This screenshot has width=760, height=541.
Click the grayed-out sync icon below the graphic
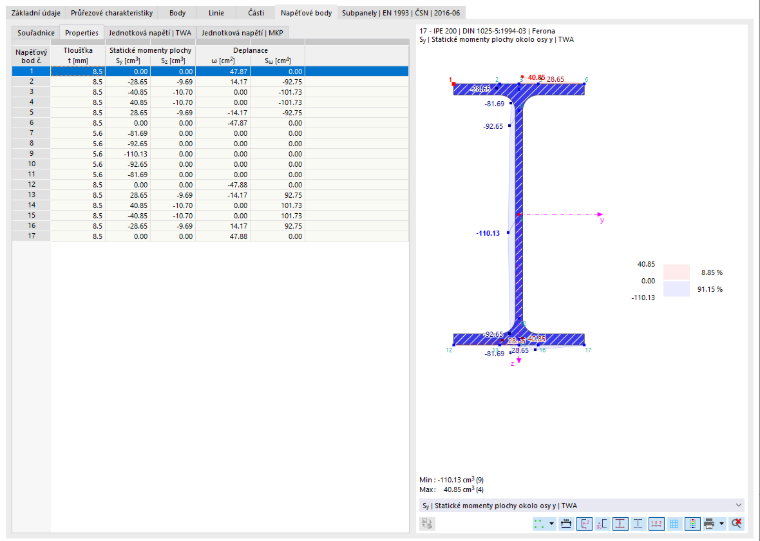427,524
